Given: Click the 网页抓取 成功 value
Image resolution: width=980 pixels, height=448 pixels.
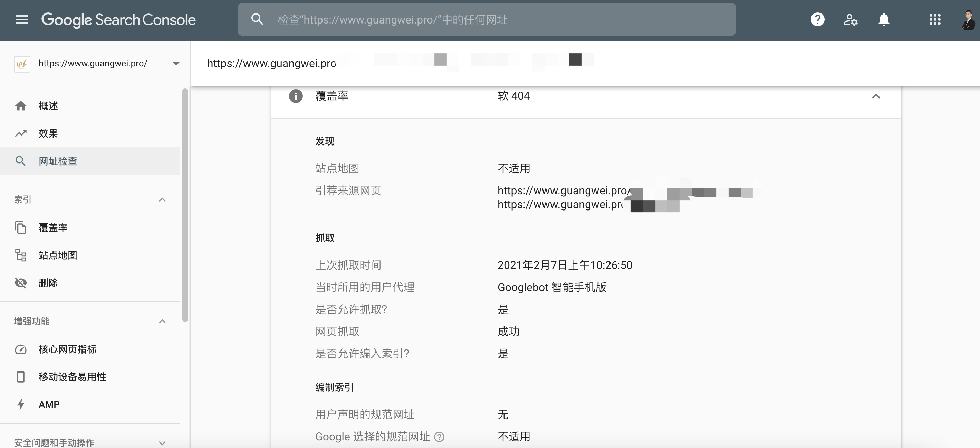Looking at the screenshot, I should point(508,331).
